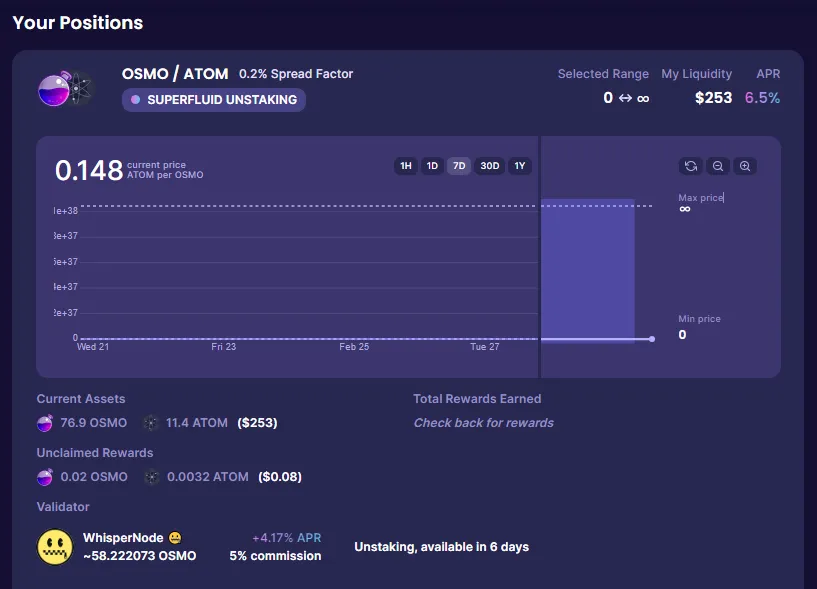817x589 pixels.
Task: Click the 0.2% Spread Factor label
Action: point(296,74)
